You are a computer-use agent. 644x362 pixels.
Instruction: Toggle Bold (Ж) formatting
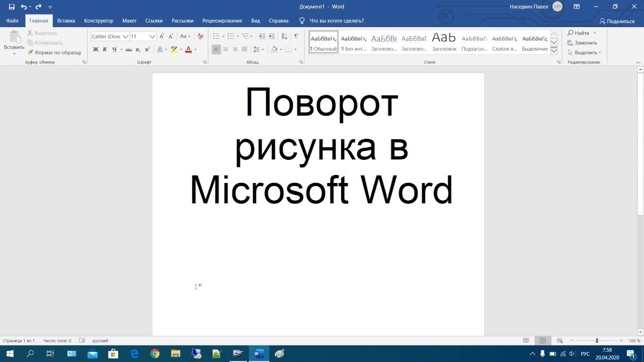click(x=96, y=49)
